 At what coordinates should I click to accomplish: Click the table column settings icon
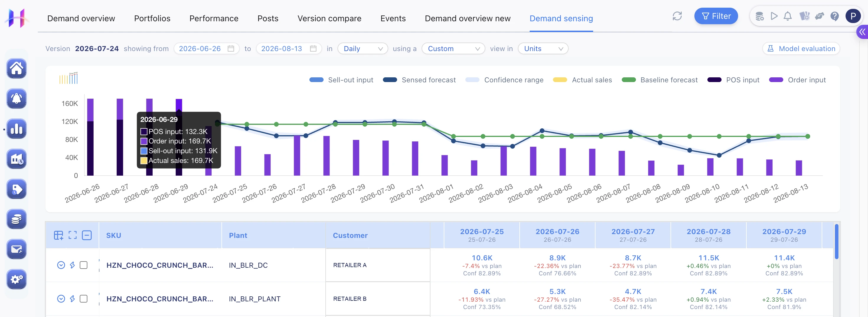tap(59, 235)
